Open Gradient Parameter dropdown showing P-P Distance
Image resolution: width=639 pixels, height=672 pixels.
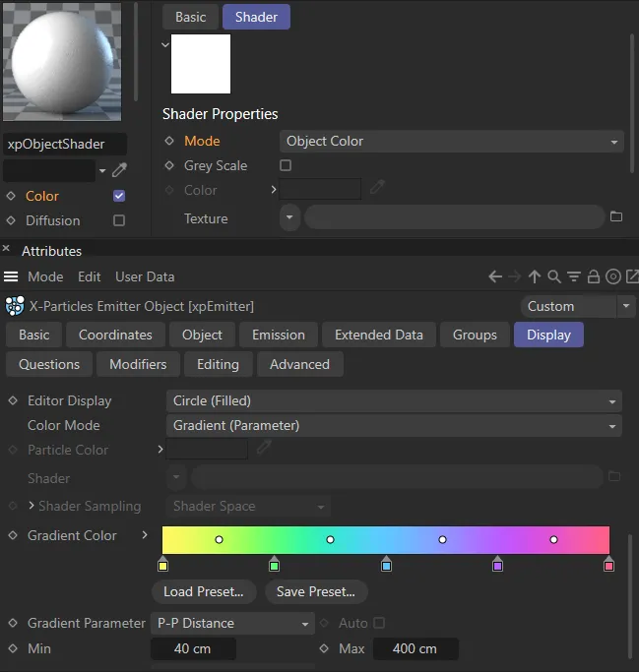click(x=233, y=623)
